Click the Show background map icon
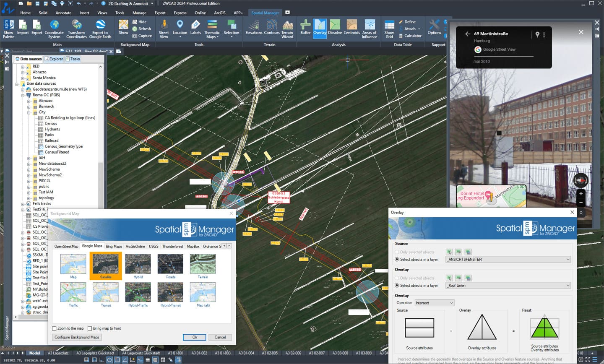This screenshot has width=604, height=364. [x=123, y=28]
